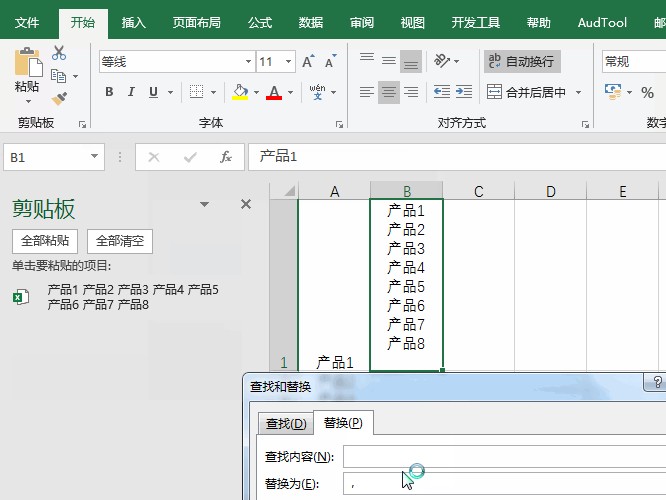666x500 pixels.
Task: Open the Name Box dropdown arrow
Action: pyautogui.click(x=95, y=157)
